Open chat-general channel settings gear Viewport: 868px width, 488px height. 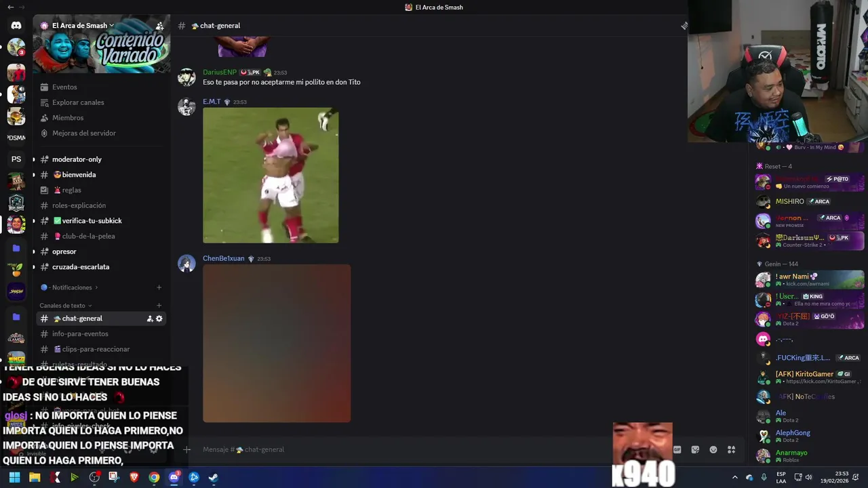click(159, 319)
